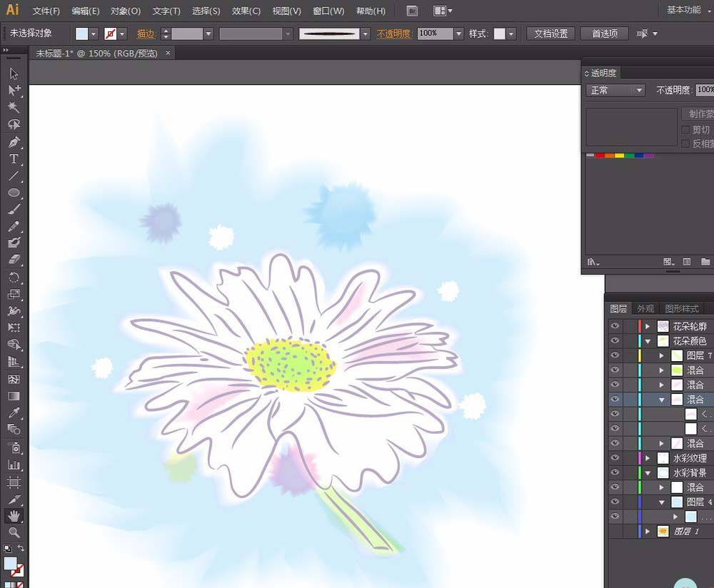Click the 制作蒙版 button
Image resolution: width=714 pixels, height=588 pixels.
(x=698, y=113)
